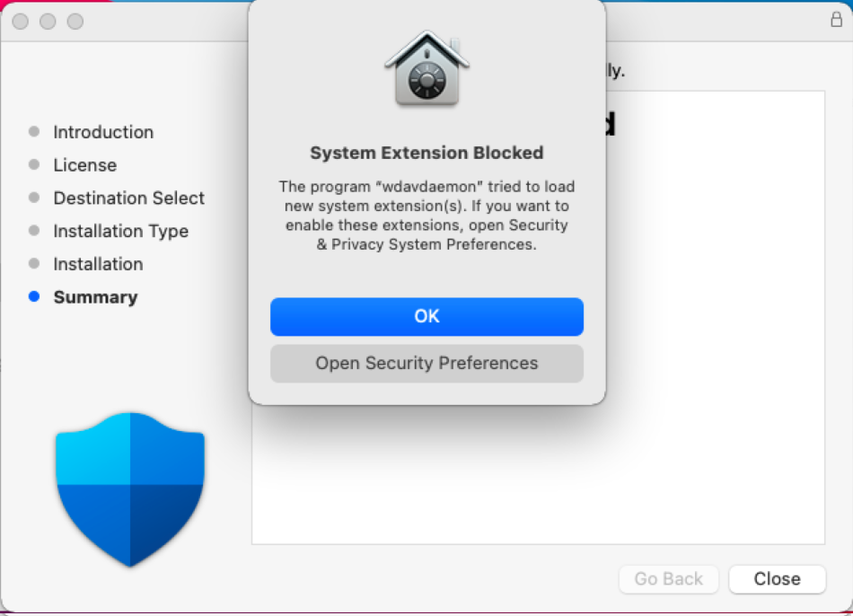Click the zoom window button in the title bar
This screenshot has width=853, height=616.
pos(75,22)
